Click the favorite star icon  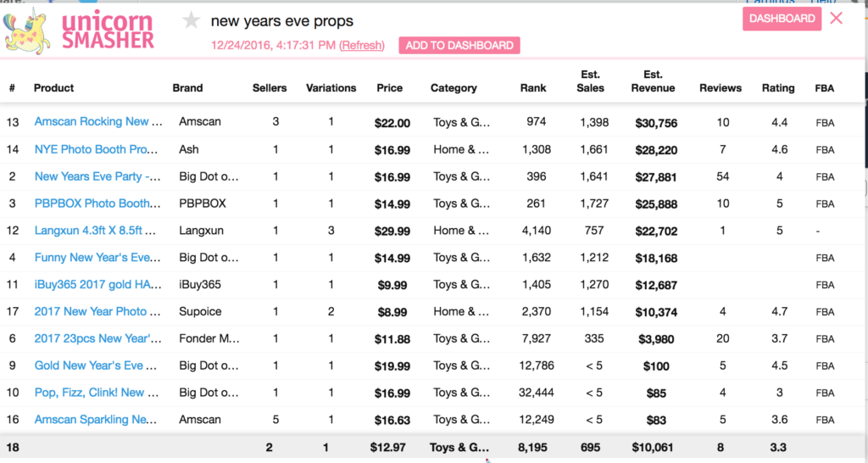click(191, 20)
